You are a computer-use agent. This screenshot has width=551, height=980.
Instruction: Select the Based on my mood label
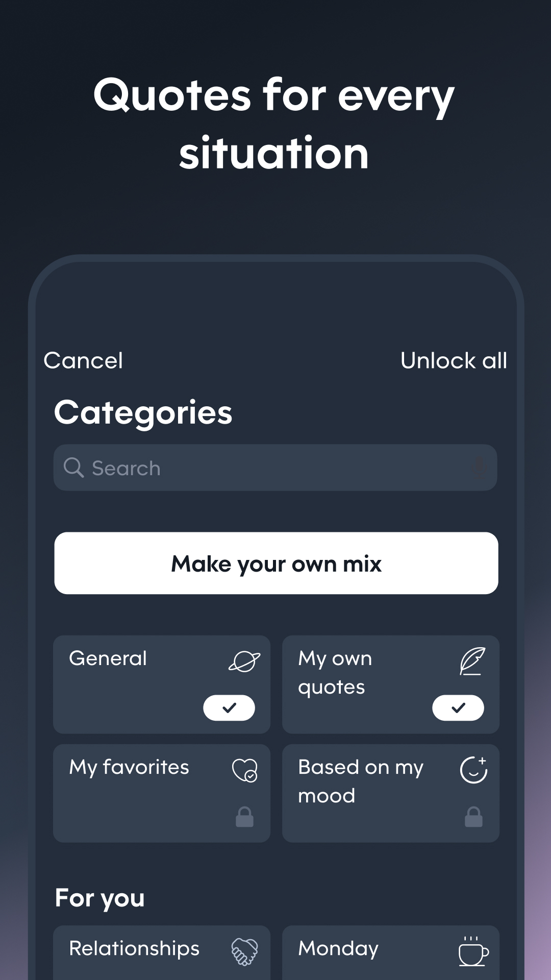click(361, 781)
